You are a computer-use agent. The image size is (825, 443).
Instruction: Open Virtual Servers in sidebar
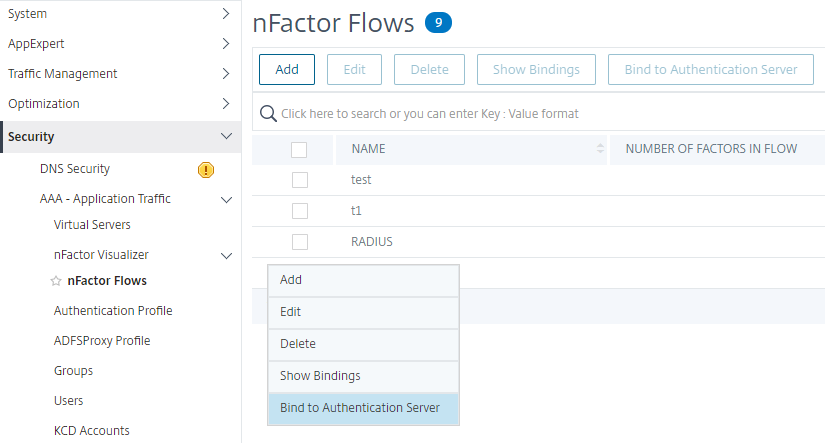click(x=92, y=225)
